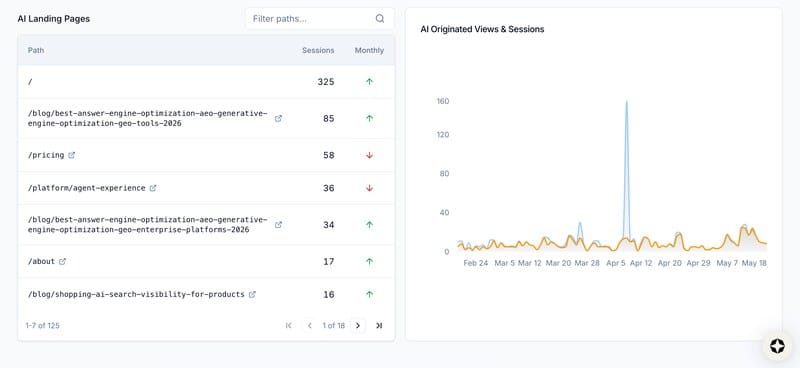The image size is (800, 368).
Task: Click the Apr 5 label on chart axis
Action: 616,263
